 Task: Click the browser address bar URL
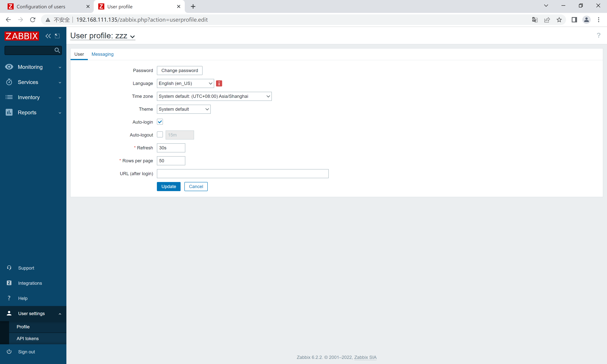[x=142, y=20]
